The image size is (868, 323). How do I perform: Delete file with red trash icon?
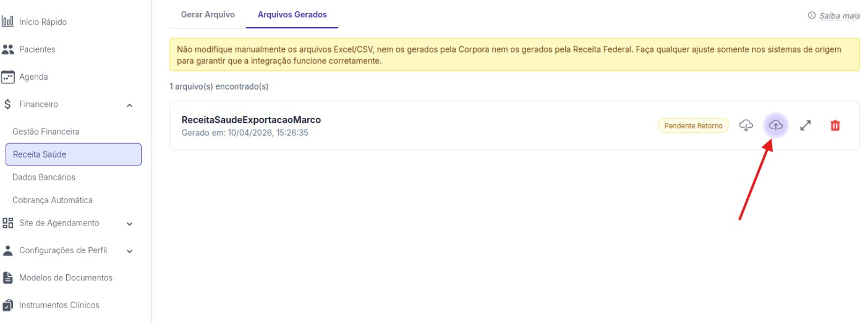(x=835, y=125)
